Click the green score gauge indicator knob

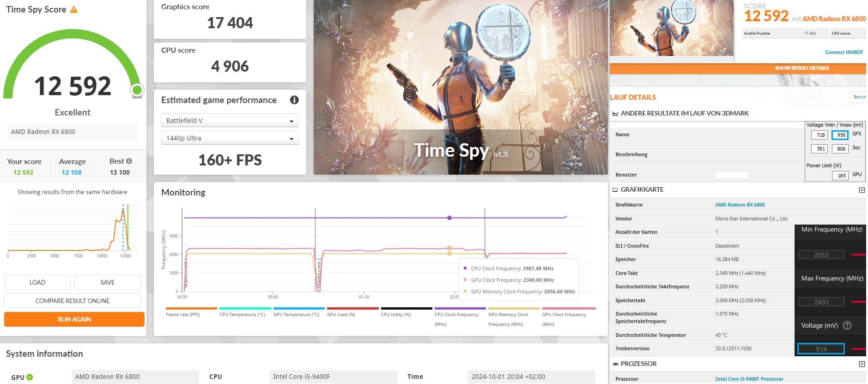coord(137,90)
